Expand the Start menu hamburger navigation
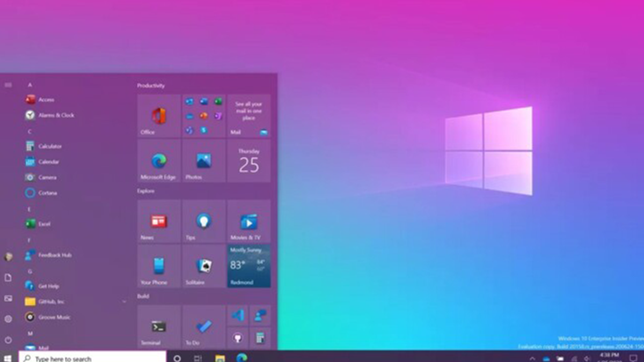 [x=8, y=84]
